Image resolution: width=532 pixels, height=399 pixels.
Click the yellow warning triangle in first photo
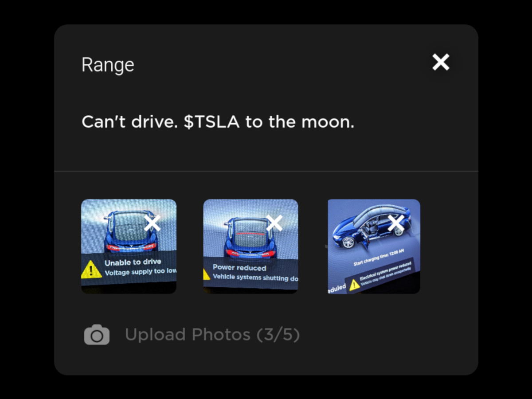pos(91,270)
